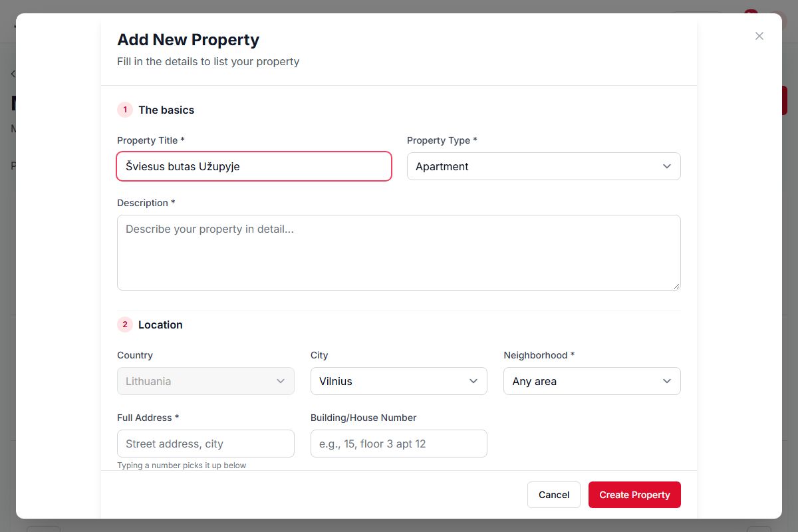Click the Description text area
The width and height of the screenshot is (798, 532).
[x=399, y=253]
